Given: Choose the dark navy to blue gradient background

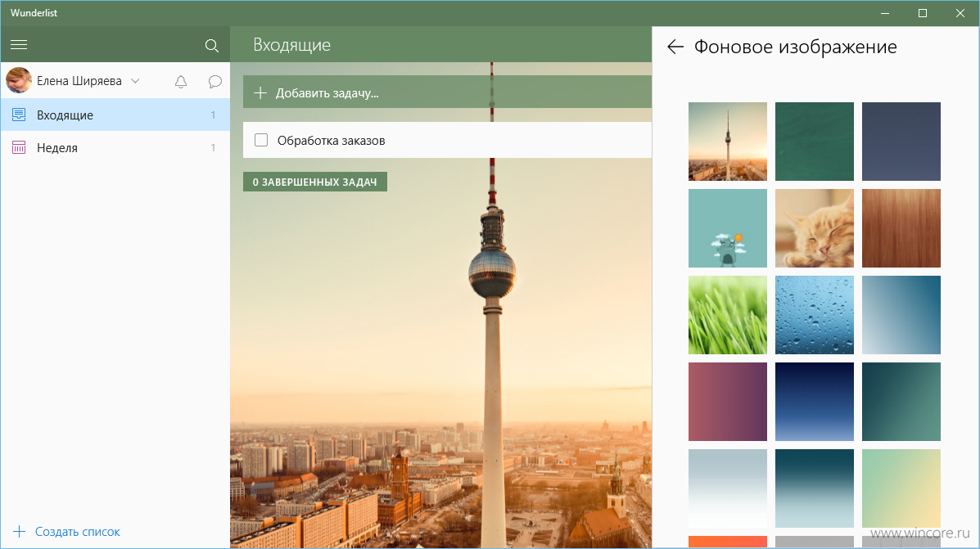Looking at the screenshot, I should [x=815, y=402].
